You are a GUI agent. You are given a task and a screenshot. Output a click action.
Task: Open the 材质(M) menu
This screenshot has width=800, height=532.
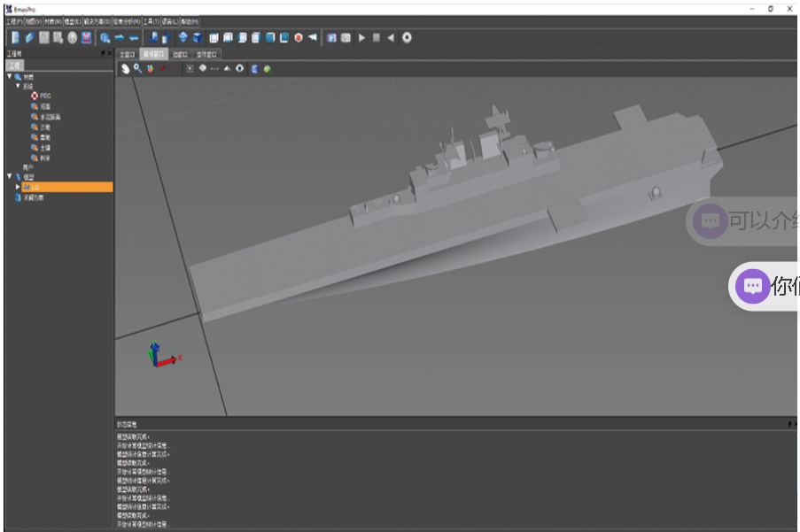point(53,21)
